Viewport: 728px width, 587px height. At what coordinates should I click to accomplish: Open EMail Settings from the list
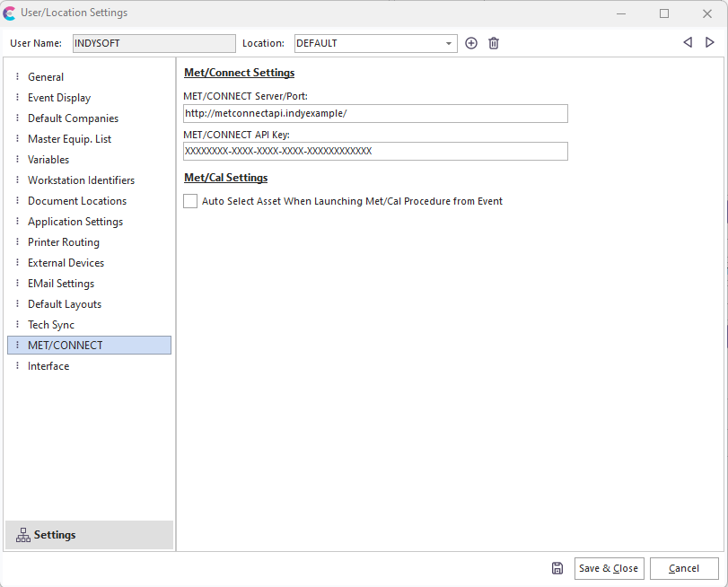pyautogui.click(x=61, y=284)
